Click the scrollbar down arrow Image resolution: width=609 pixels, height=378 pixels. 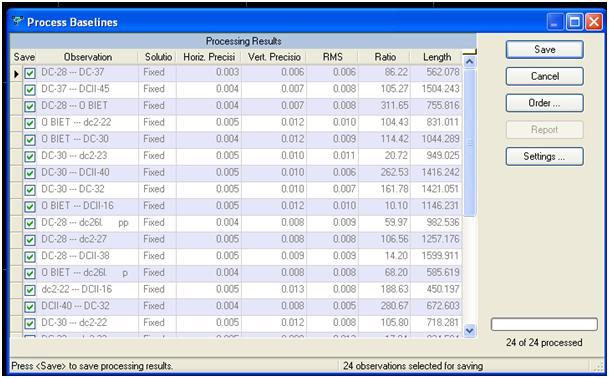coord(470,331)
